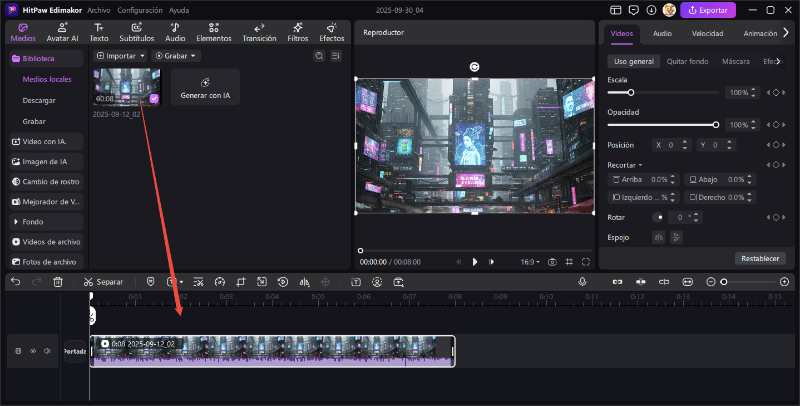Open the Transición panel

coord(259,32)
